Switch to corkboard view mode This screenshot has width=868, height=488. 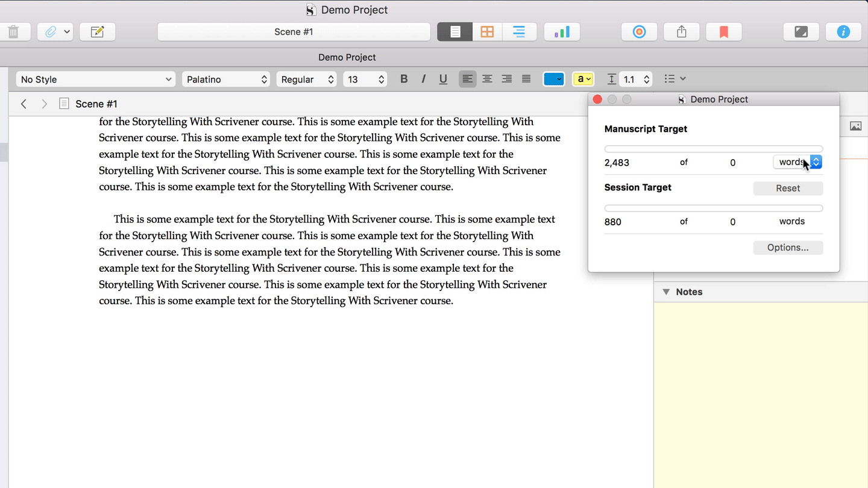[487, 32]
